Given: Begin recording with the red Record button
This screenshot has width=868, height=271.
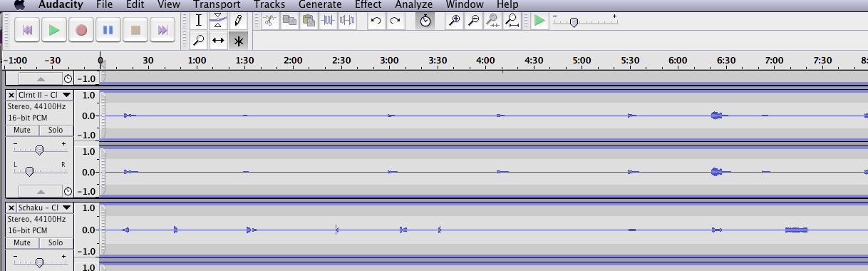Looking at the screenshot, I should [x=81, y=30].
